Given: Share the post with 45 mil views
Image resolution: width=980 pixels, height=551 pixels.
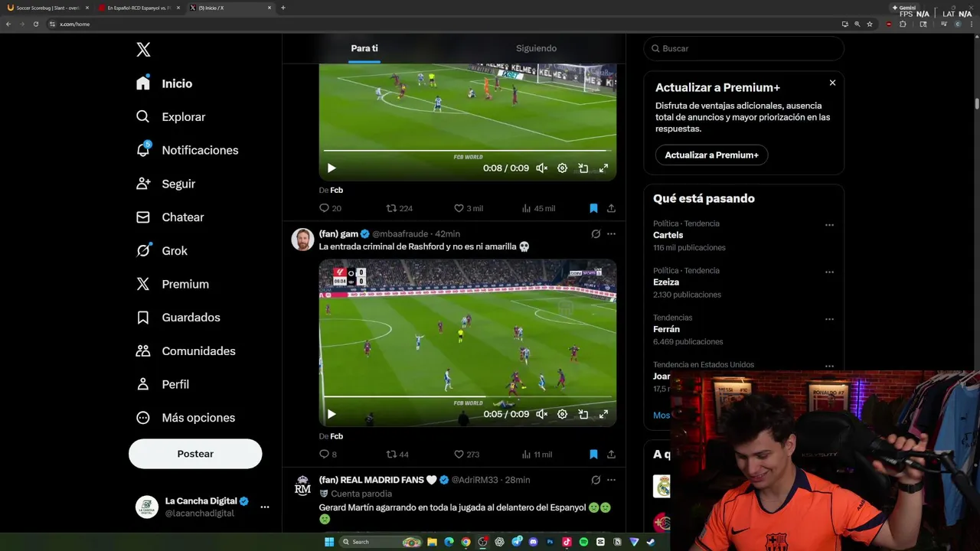Looking at the screenshot, I should [x=611, y=208].
